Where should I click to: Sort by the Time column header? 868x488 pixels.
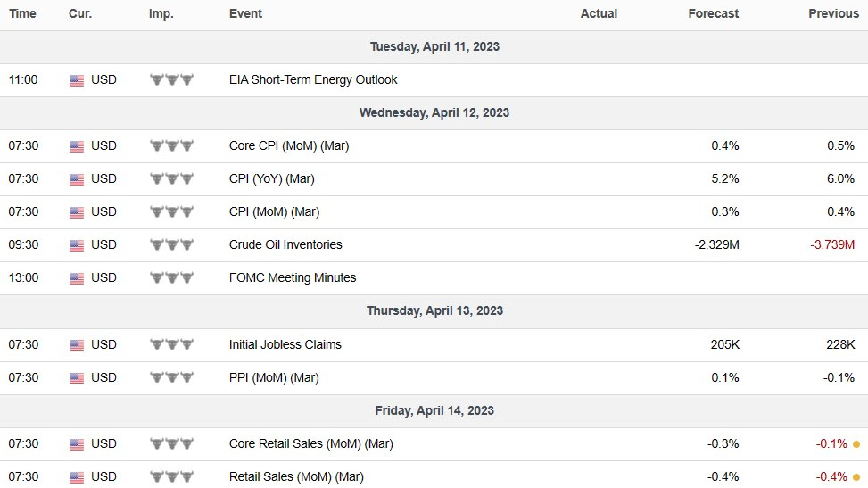(23, 14)
